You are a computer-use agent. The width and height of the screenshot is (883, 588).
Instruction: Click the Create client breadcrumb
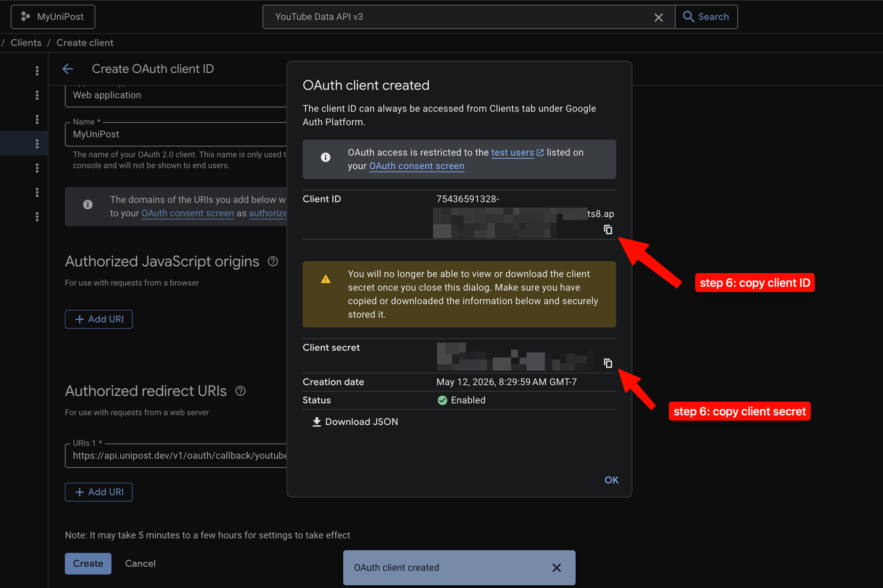click(85, 43)
